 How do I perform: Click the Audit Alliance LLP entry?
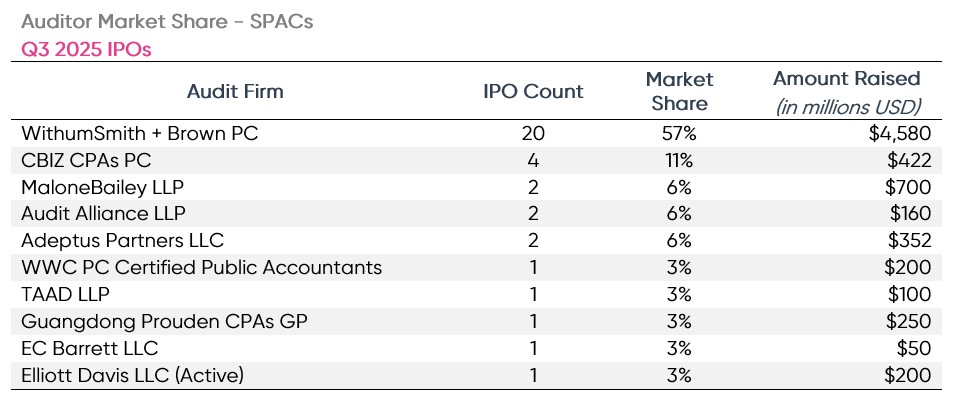point(103,213)
